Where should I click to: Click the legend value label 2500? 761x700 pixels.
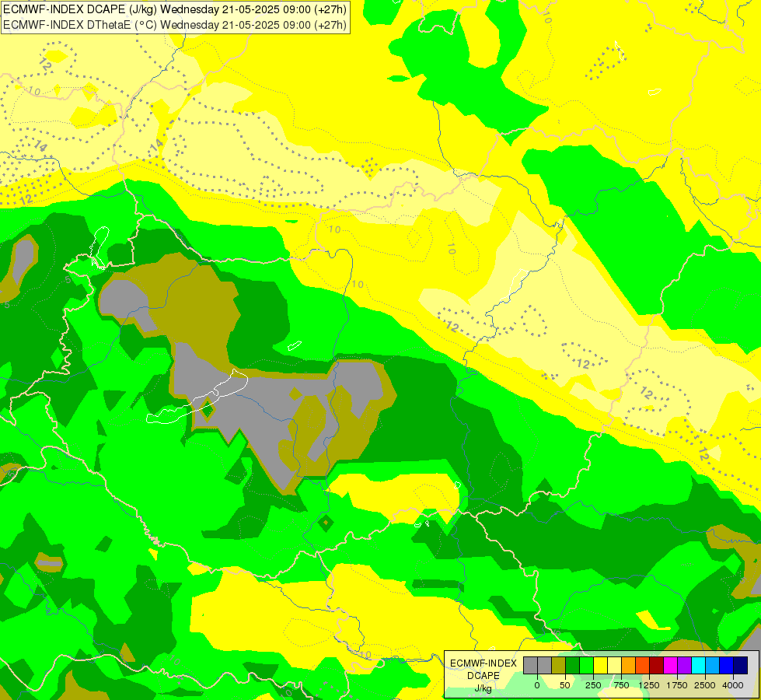705,685
